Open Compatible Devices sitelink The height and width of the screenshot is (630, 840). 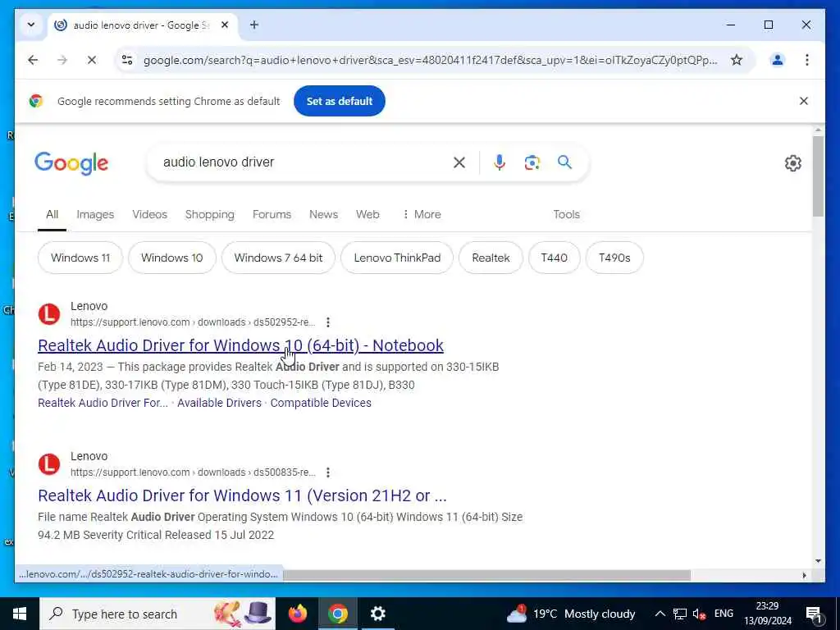point(321,403)
